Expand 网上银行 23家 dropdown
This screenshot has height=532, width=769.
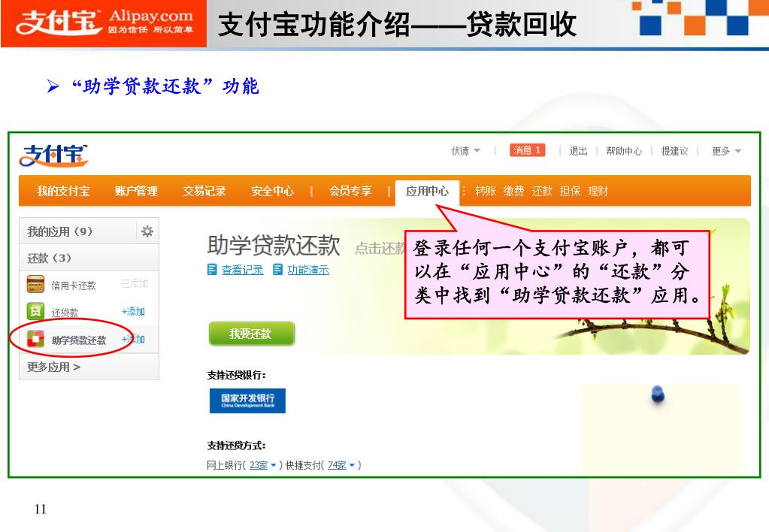coord(263,465)
